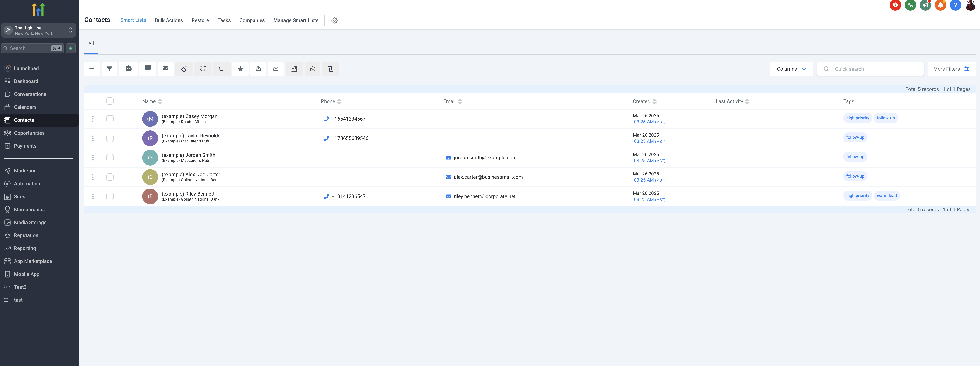Click the WhatsApp icon in toolbar
The image size is (980, 366).
312,69
